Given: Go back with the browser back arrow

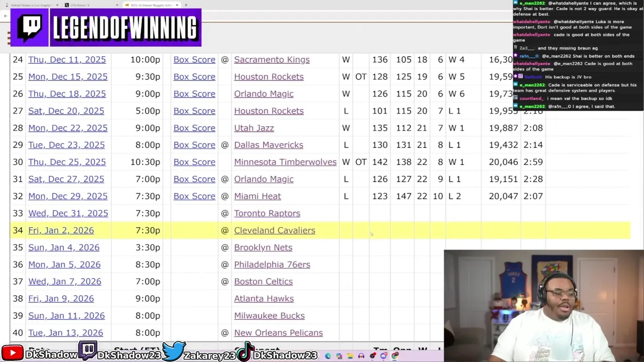Looking at the screenshot, I should [x=5, y=16].
